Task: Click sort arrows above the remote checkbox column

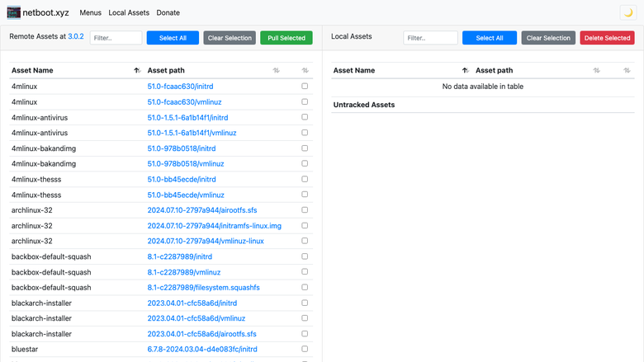Action: [x=305, y=71]
